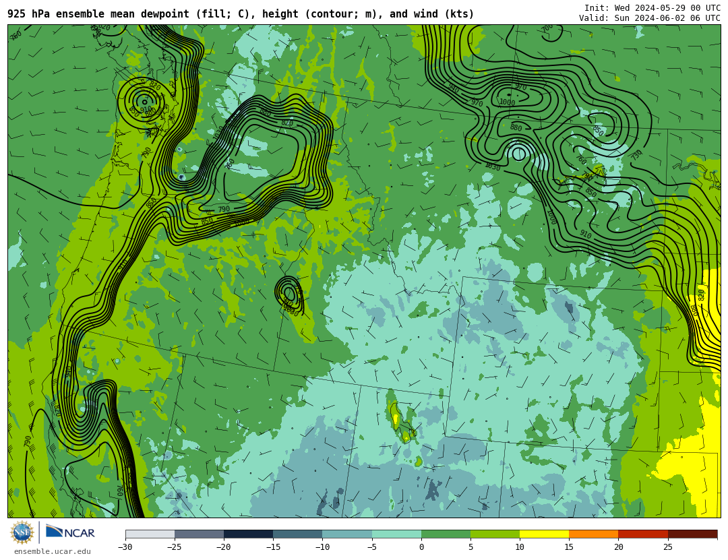The image size is (728, 560).
Task: Click the dark teal -15 to -10 swatch
Action: (298, 534)
